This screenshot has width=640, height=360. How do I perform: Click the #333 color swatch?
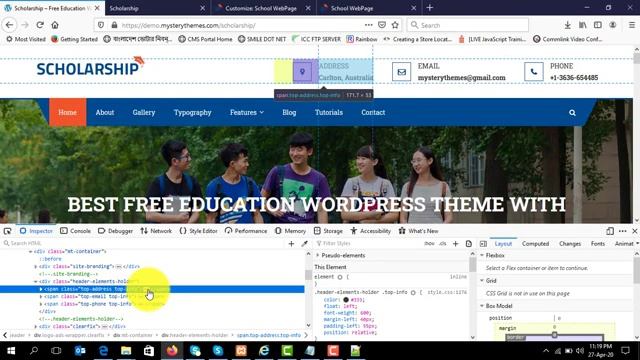click(346, 300)
